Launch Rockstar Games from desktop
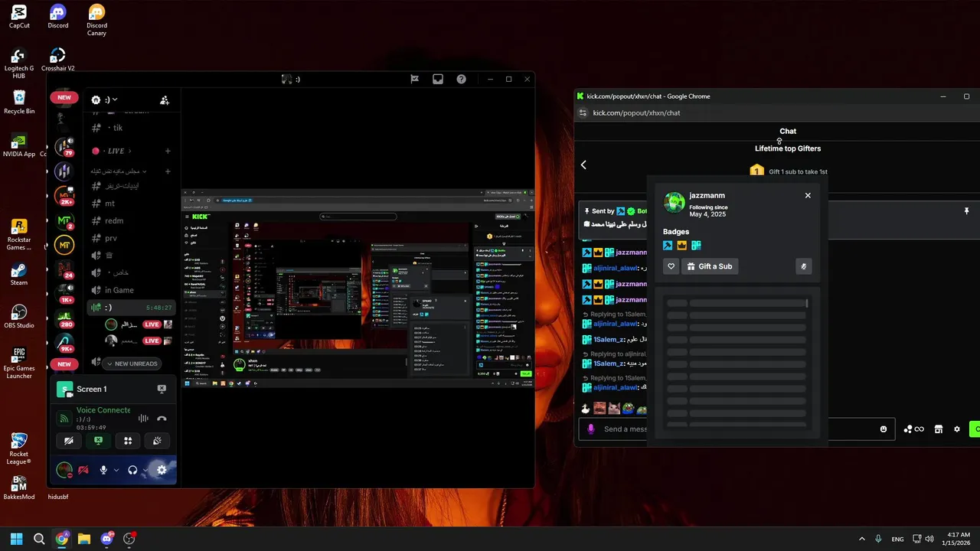The width and height of the screenshot is (980, 551). click(x=19, y=234)
